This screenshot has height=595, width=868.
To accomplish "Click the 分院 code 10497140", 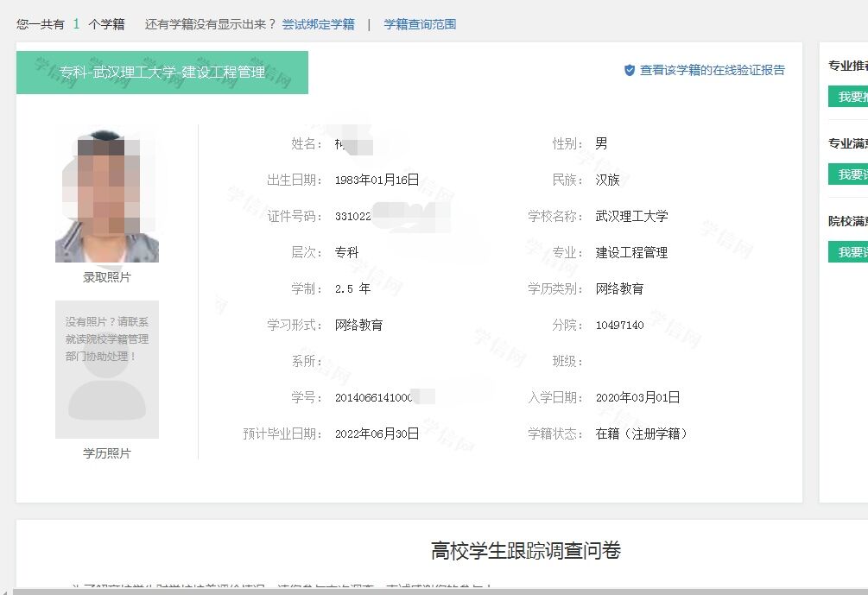I will 619,325.
